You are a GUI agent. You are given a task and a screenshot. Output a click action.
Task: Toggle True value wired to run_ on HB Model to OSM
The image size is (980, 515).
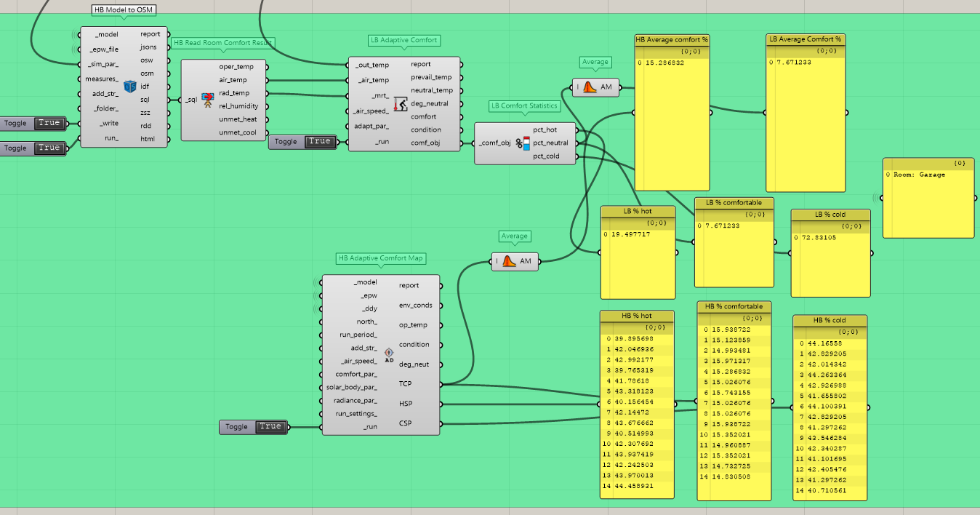point(49,148)
